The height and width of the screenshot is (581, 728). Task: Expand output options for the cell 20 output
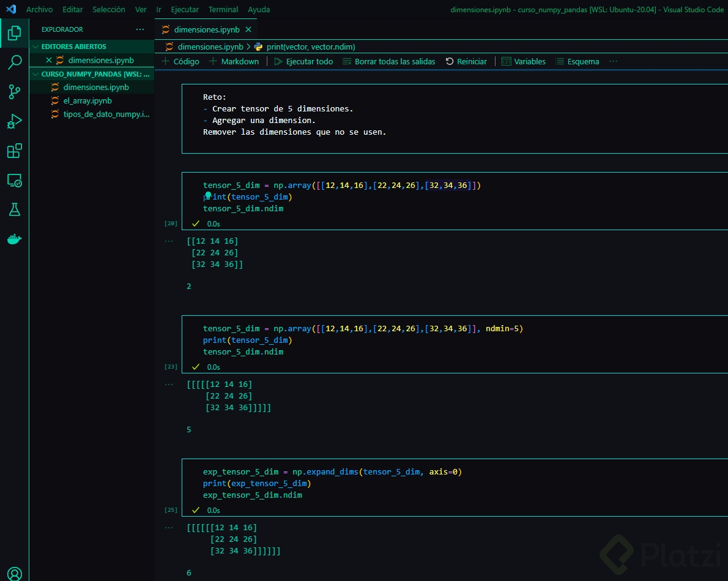pyautogui.click(x=169, y=241)
